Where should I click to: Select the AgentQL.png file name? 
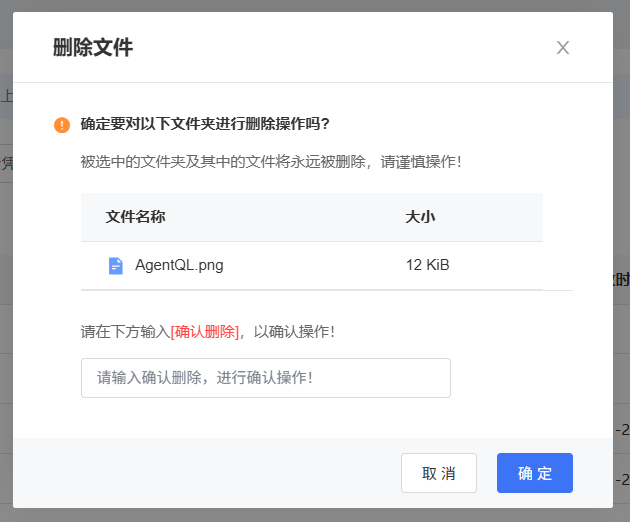[x=180, y=266]
